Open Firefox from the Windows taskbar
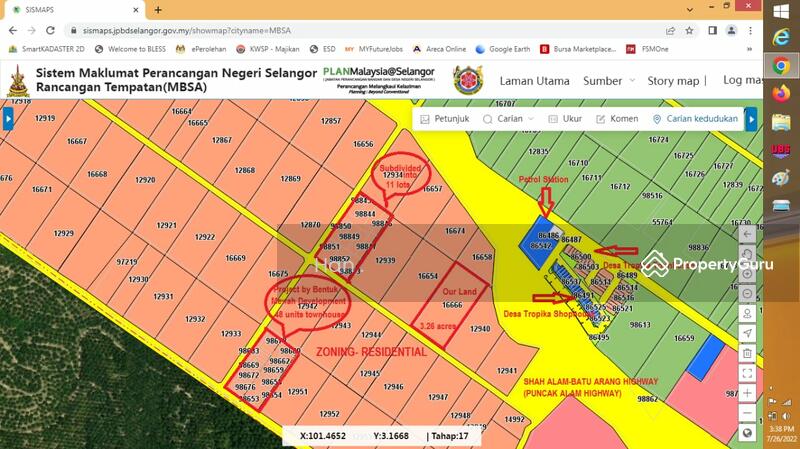The width and height of the screenshot is (800, 449). point(781,93)
